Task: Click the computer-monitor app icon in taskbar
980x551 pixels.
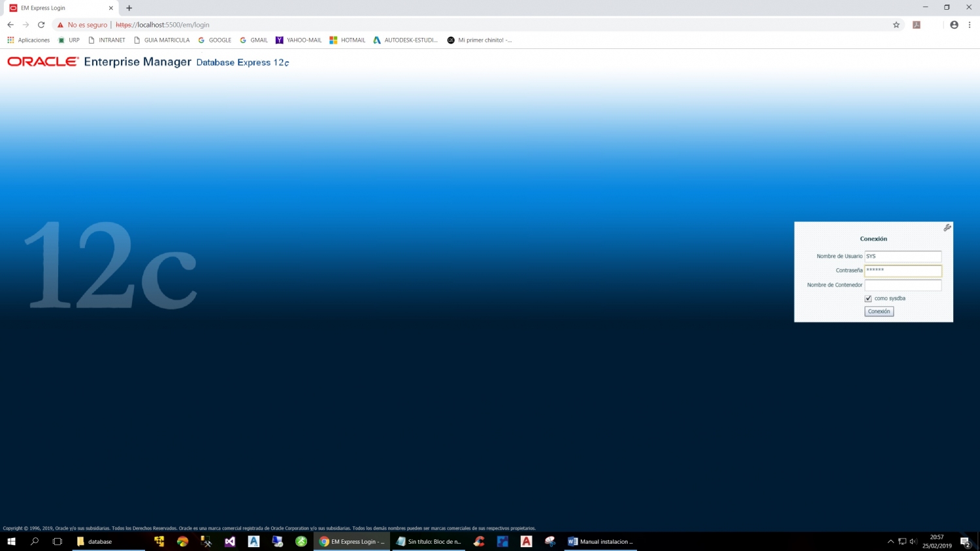Action: click(278, 541)
